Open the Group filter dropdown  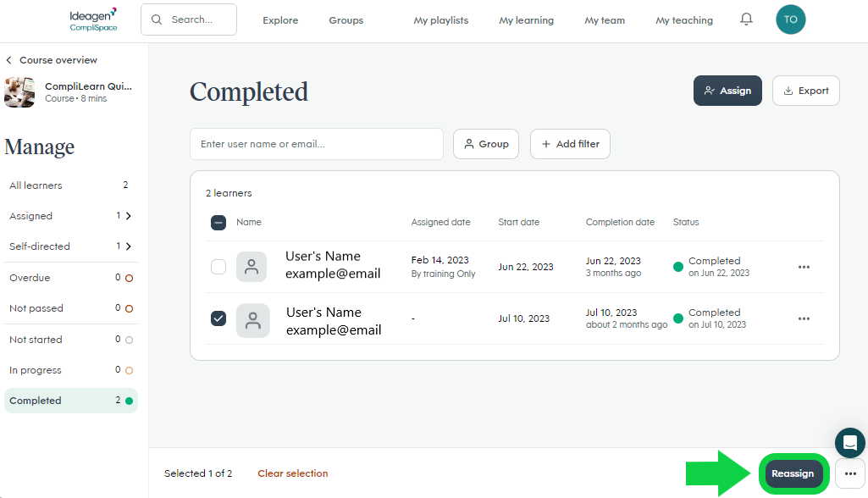[486, 144]
